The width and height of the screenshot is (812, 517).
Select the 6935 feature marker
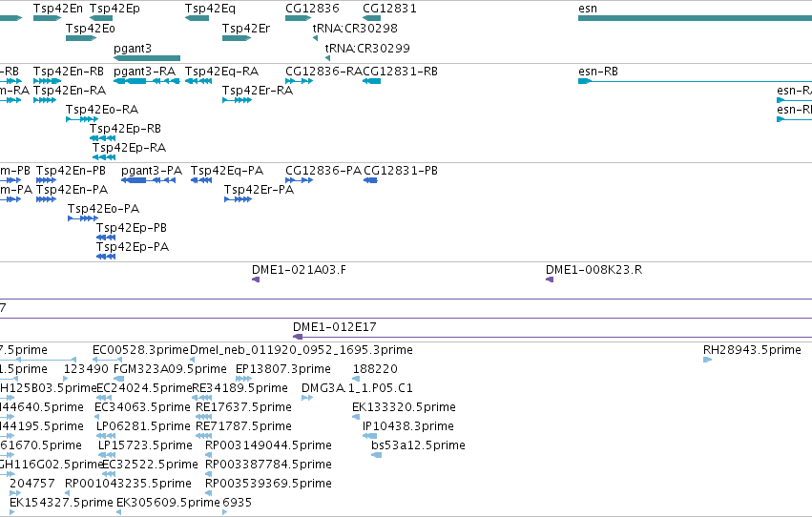[225, 512]
